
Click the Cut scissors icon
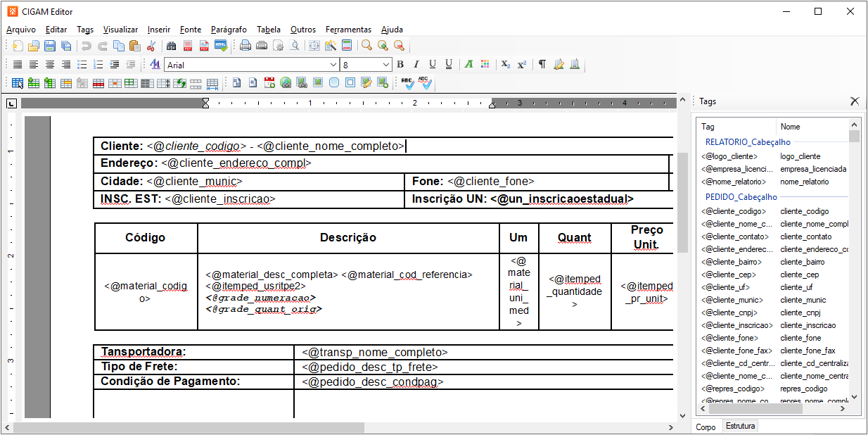click(x=151, y=46)
